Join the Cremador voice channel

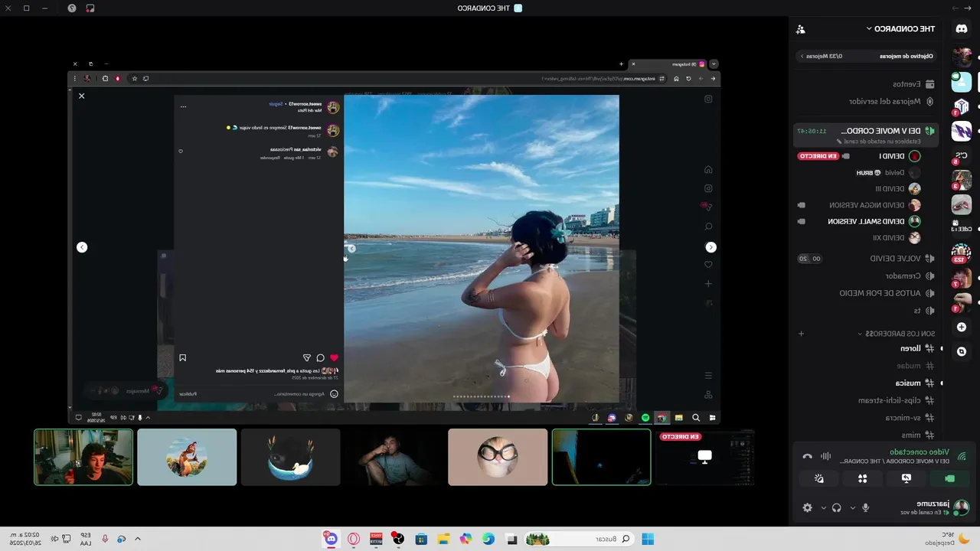[910, 275]
